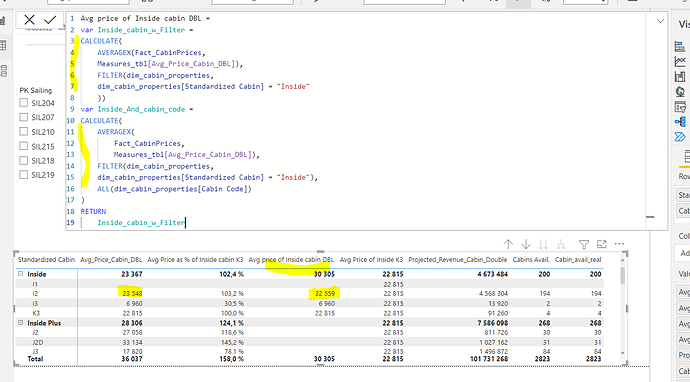Open Data view from left sidebar
Screen dimensions: 690x382
point(3,45)
